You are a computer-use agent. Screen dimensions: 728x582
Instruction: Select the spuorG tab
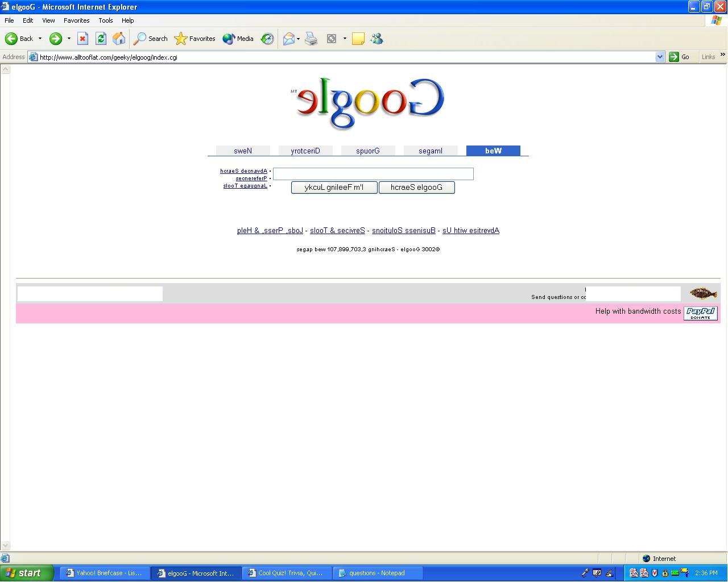[x=368, y=151]
